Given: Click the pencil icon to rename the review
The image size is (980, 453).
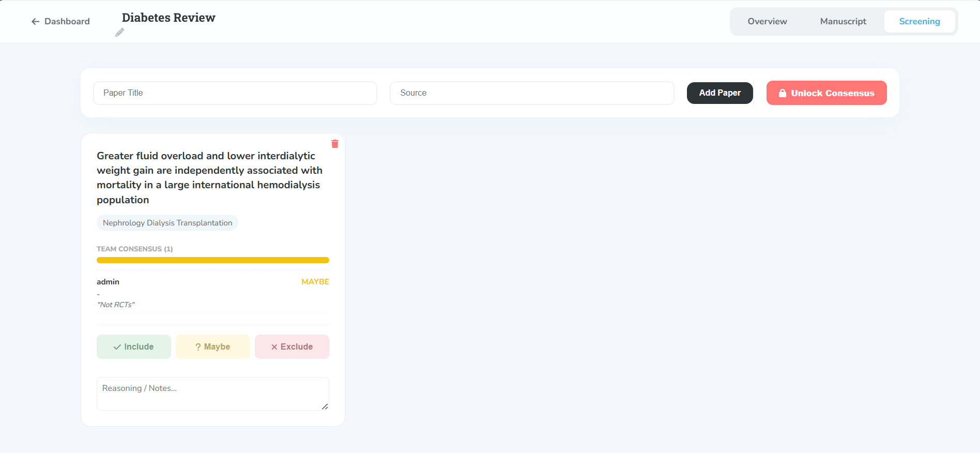Looking at the screenshot, I should [x=119, y=33].
